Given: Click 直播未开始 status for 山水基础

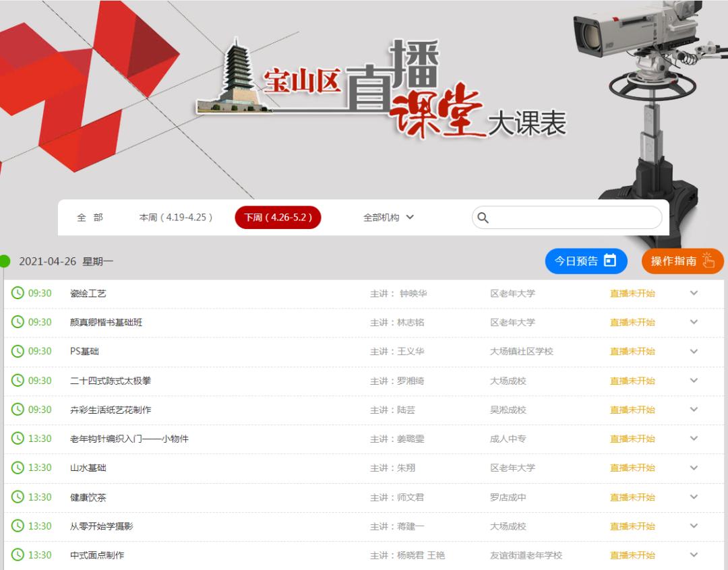Looking at the screenshot, I should pyautogui.click(x=632, y=468).
